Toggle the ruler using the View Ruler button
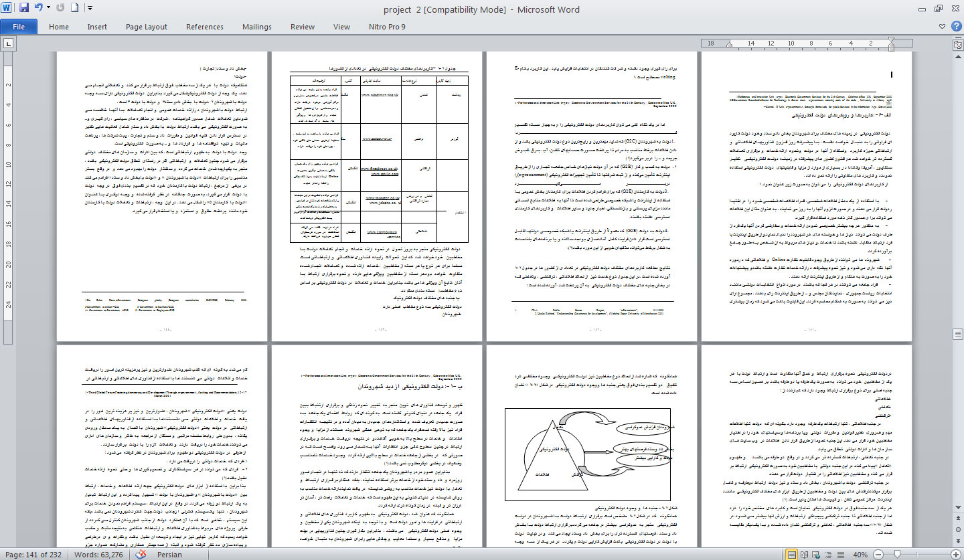 click(957, 44)
